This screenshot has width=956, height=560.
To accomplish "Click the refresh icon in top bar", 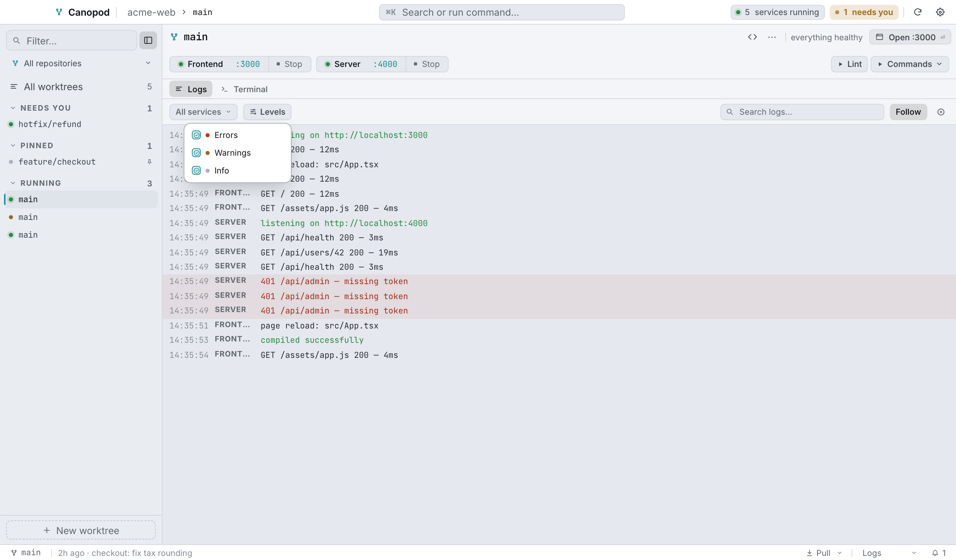I will (917, 12).
